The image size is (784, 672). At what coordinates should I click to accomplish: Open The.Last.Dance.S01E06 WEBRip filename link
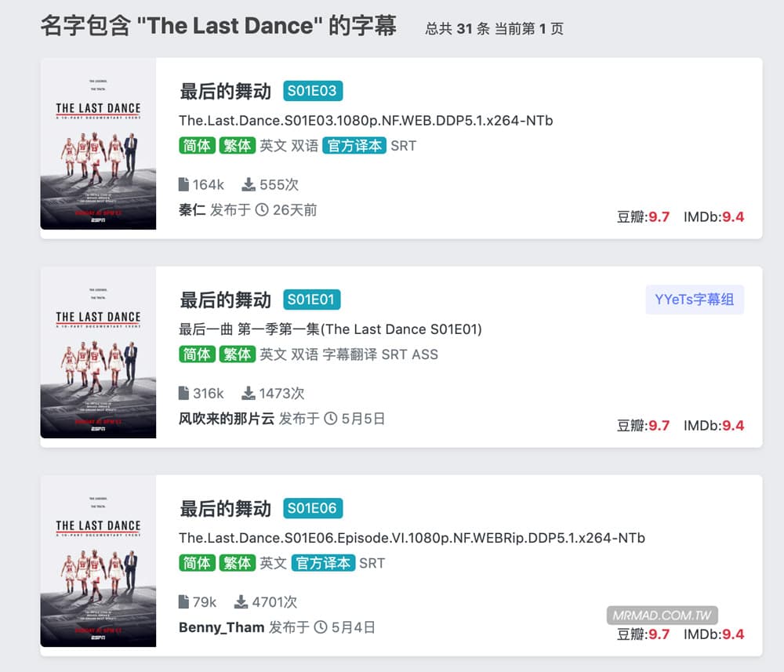pyautogui.click(x=412, y=538)
